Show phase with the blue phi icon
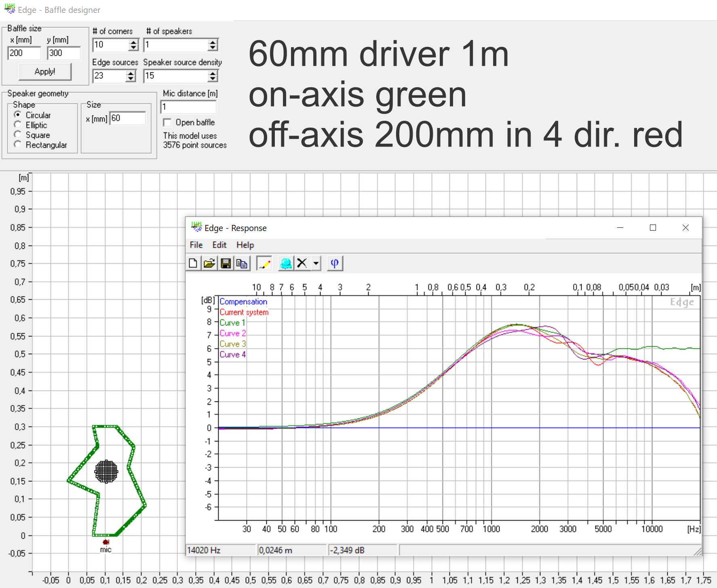The image size is (717, 588). (x=335, y=263)
